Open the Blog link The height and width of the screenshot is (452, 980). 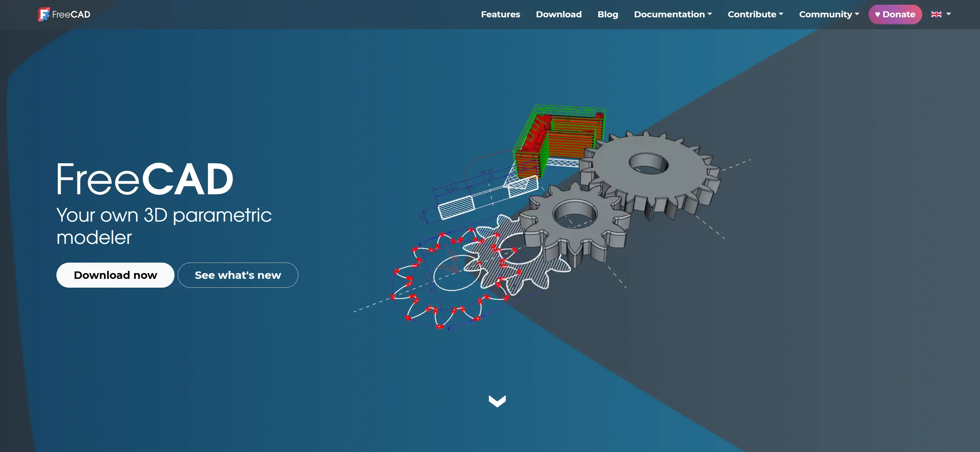point(608,15)
